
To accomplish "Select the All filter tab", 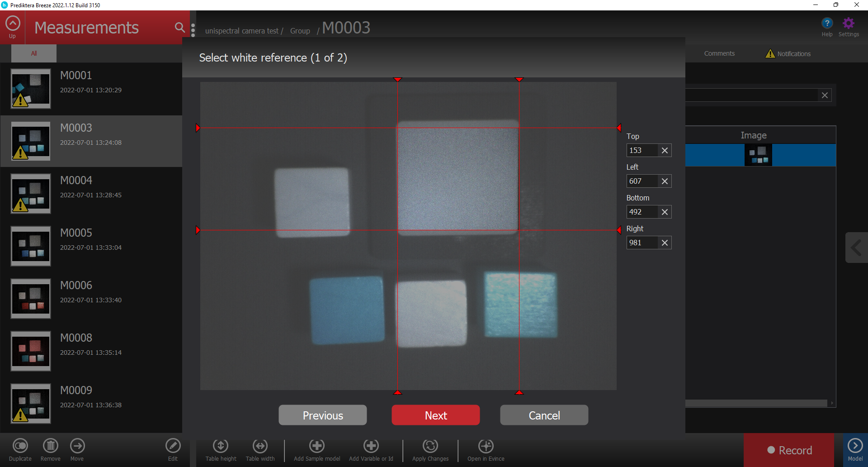I will (x=34, y=53).
